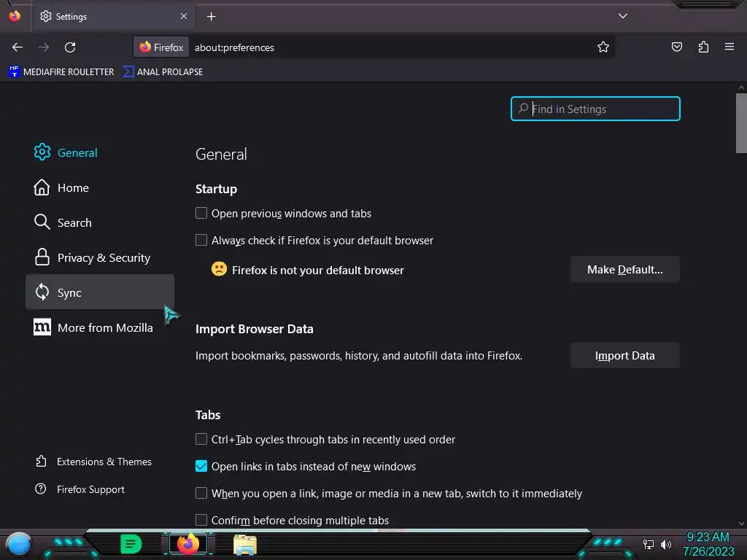Open the green notes app on taskbar
747x560 pixels.
click(x=131, y=544)
